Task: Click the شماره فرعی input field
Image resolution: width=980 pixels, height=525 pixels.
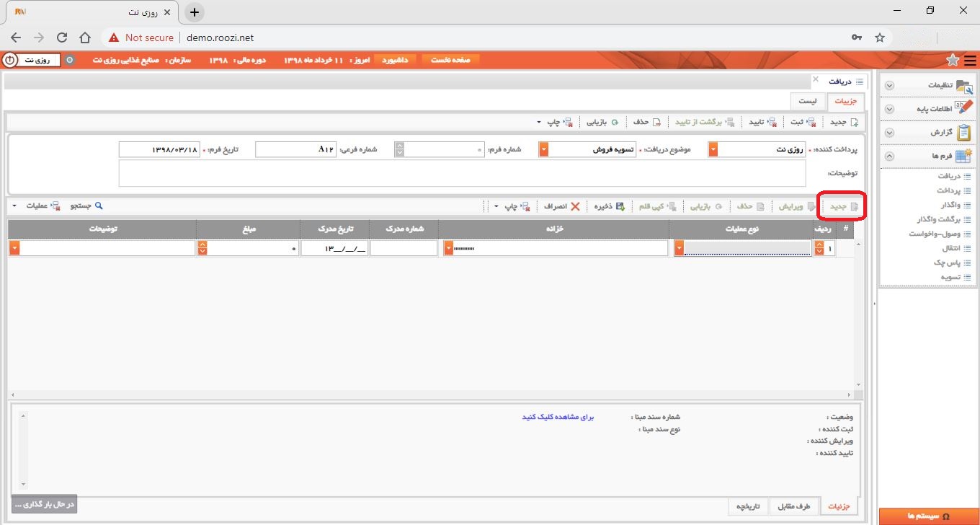Action: tap(295, 149)
